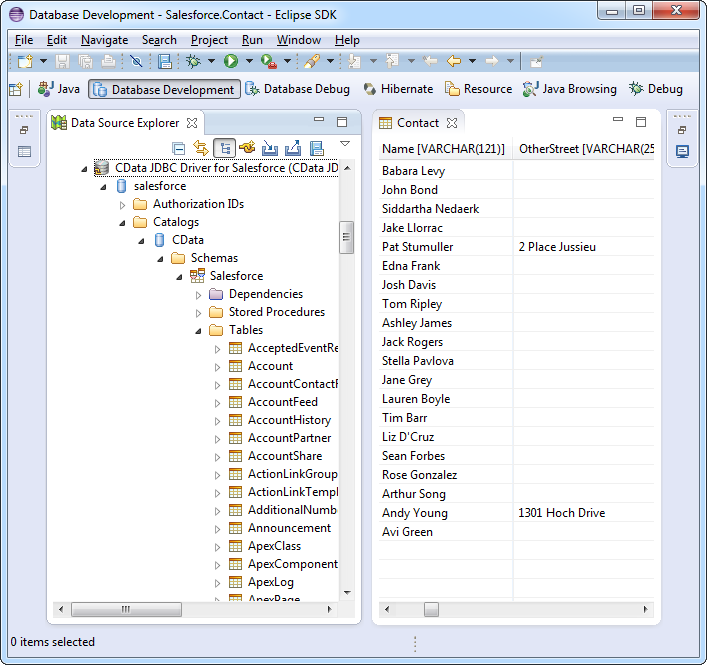Click the Run green play button
707x665 pixels.
pos(231,62)
